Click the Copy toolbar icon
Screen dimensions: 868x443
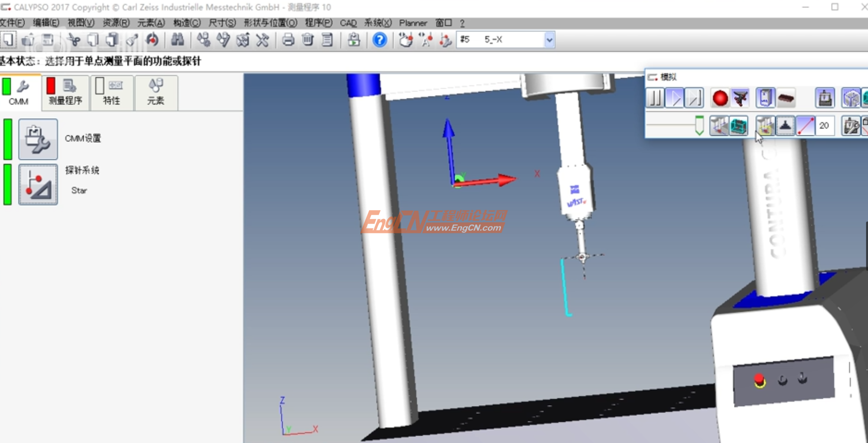pyautogui.click(x=93, y=40)
